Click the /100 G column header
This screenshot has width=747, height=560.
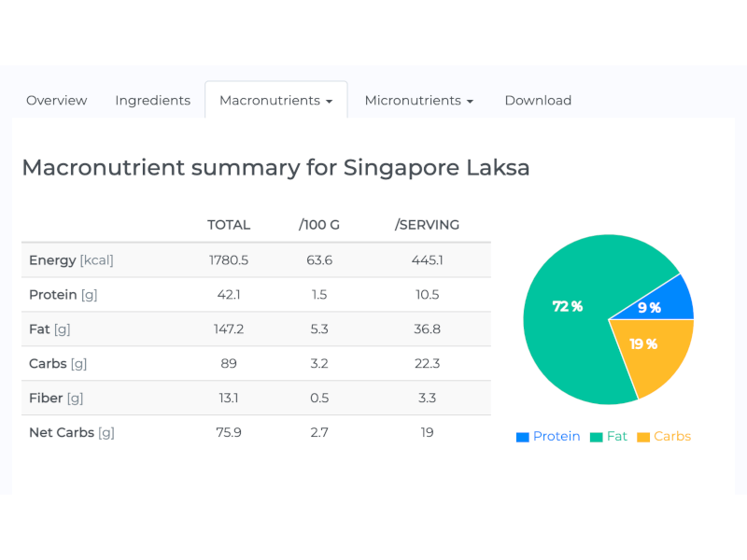tap(318, 225)
